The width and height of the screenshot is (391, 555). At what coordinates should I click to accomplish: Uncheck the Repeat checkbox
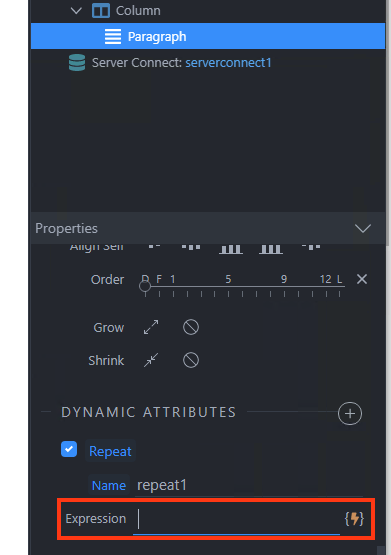click(x=69, y=449)
